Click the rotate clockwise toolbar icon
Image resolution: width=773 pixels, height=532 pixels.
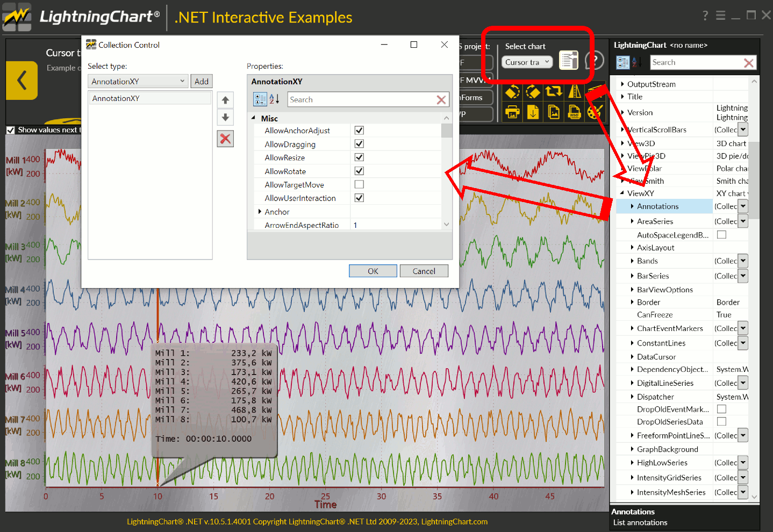(533, 92)
